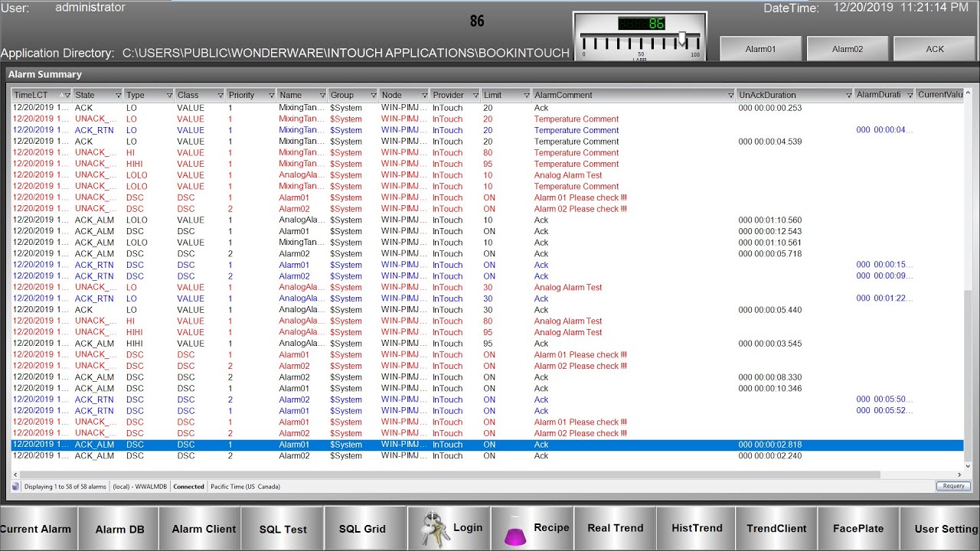Click the UnAckDuration value 000 00:00:05.440
980x551 pixels.
(x=769, y=310)
